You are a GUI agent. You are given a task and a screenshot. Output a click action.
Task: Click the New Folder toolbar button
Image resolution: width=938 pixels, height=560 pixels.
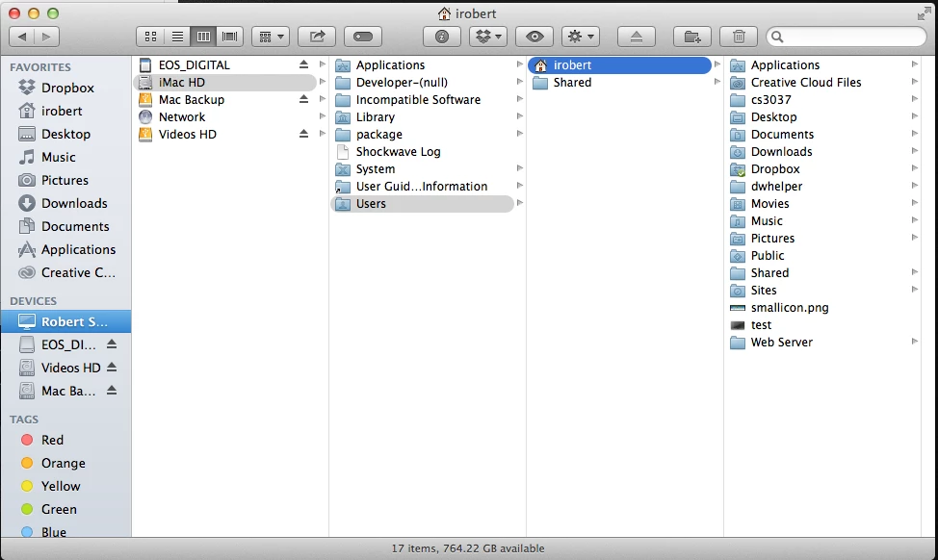click(692, 38)
